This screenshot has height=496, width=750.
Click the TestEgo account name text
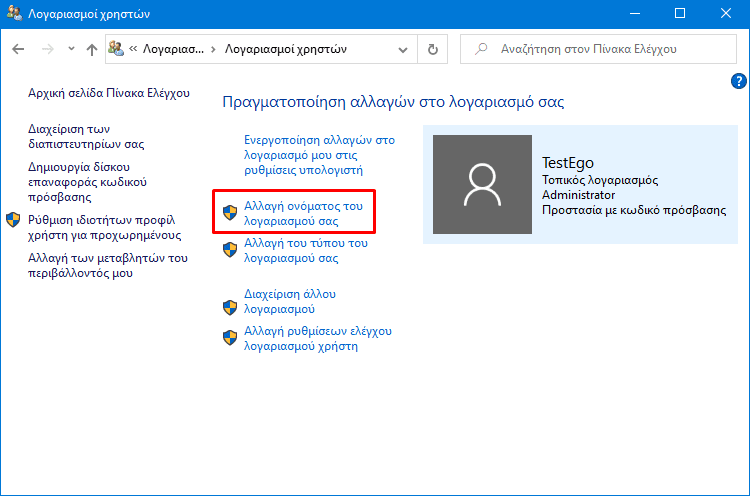568,163
